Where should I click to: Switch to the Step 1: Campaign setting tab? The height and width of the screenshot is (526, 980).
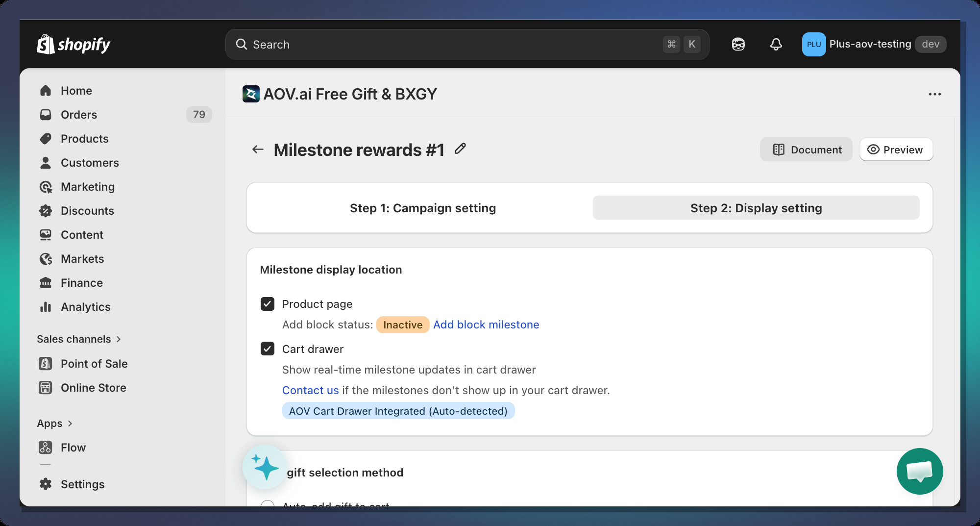(422, 208)
